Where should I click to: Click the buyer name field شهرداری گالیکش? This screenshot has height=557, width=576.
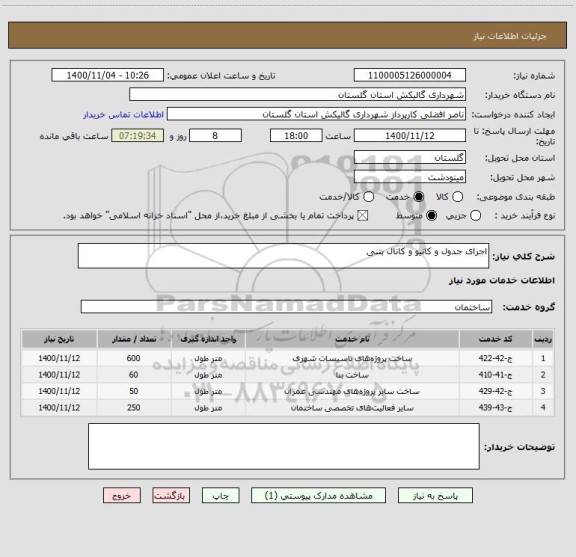click(x=298, y=95)
